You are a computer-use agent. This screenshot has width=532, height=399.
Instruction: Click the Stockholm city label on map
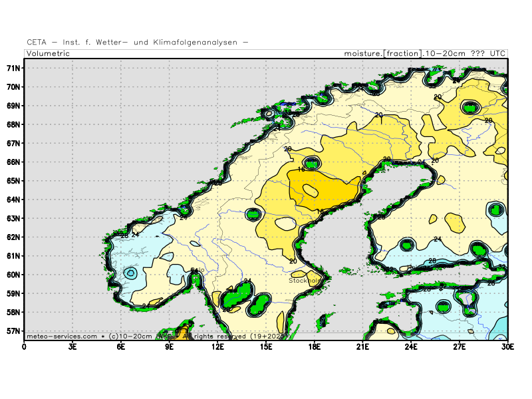(305, 281)
